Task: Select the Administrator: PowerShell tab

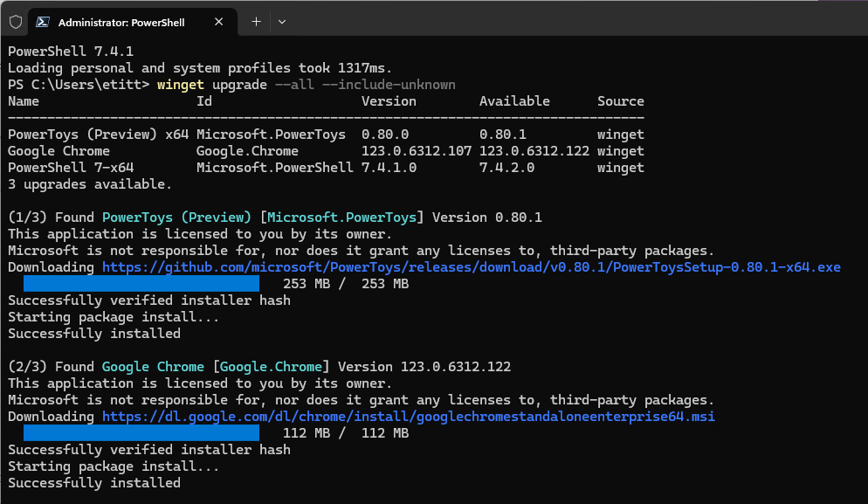Action: (133, 22)
